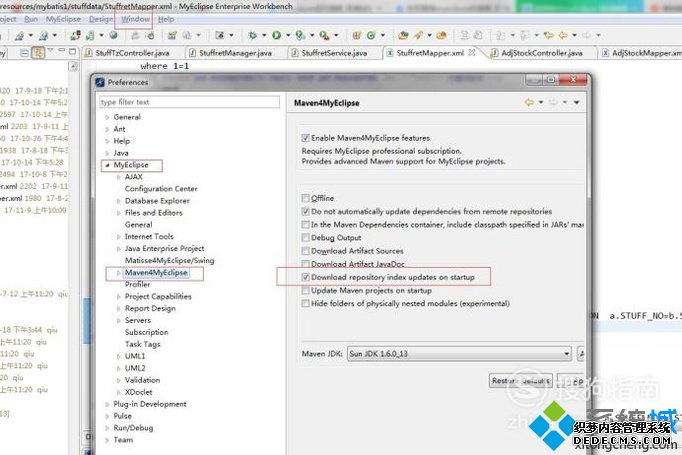The image size is (682, 455).
Task: Click the green Run toolbar icon
Action: point(276,35)
